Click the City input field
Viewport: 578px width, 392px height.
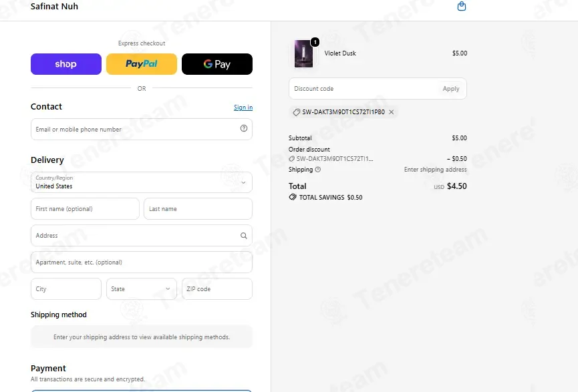pyautogui.click(x=66, y=289)
